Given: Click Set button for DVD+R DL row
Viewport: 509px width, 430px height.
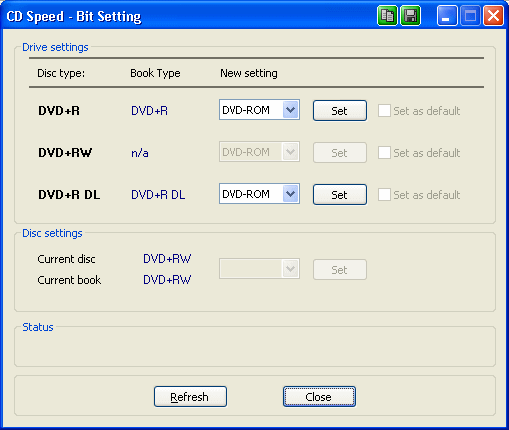Looking at the screenshot, I should [340, 195].
